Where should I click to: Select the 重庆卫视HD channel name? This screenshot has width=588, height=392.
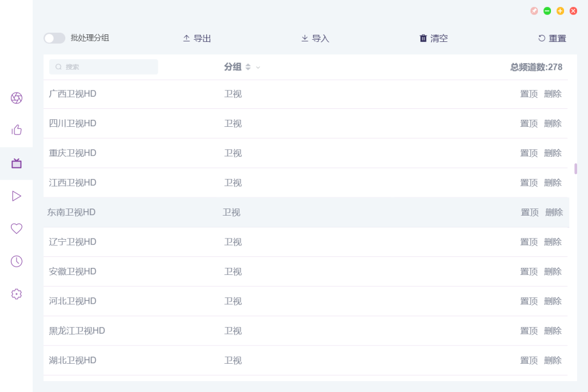(73, 153)
